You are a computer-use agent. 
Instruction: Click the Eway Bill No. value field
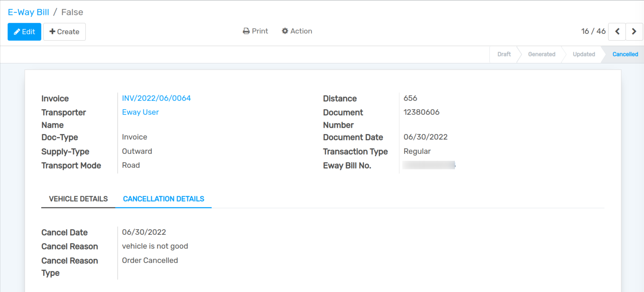click(x=428, y=165)
